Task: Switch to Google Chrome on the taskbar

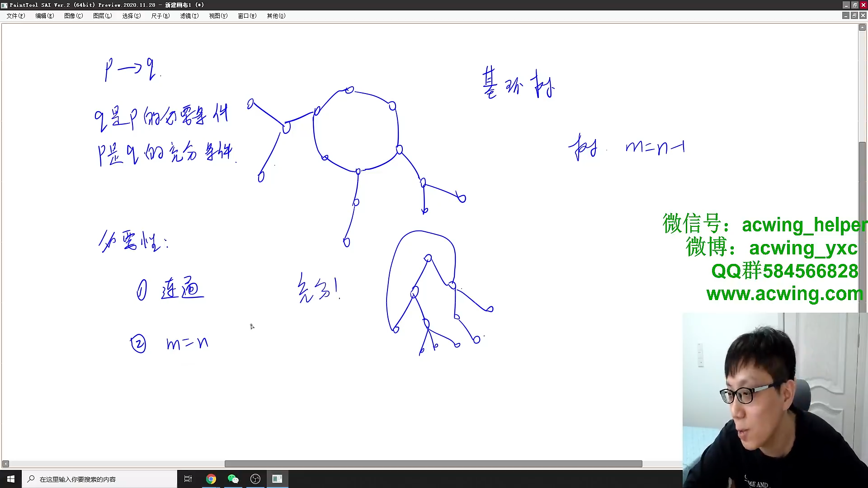Action: pos(211,479)
